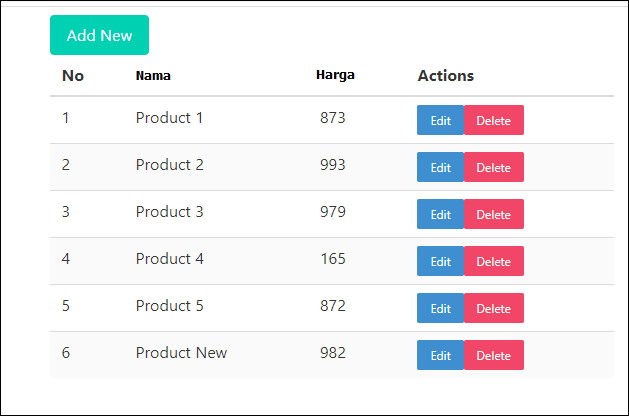
Task: Edit Product 1 row
Action: coord(440,121)
